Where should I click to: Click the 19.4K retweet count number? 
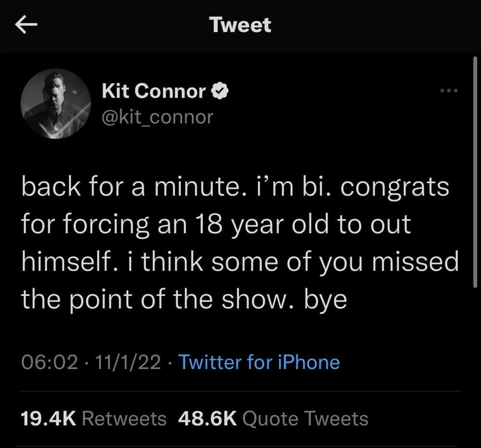tap(48, 419)
